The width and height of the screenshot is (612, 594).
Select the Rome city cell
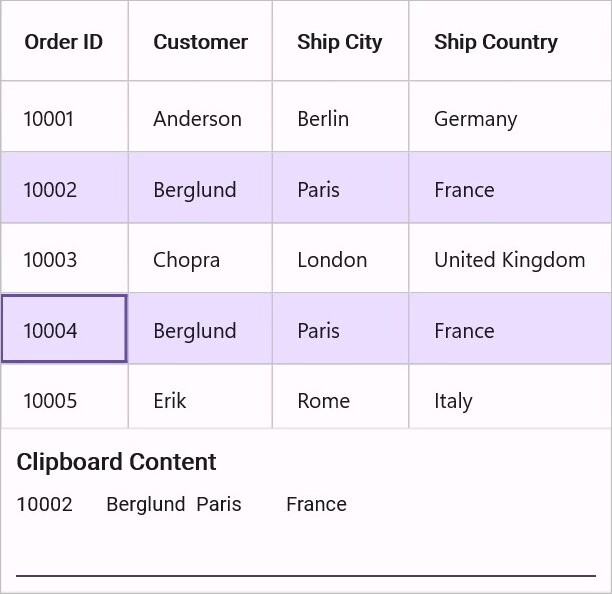[340, 397]
